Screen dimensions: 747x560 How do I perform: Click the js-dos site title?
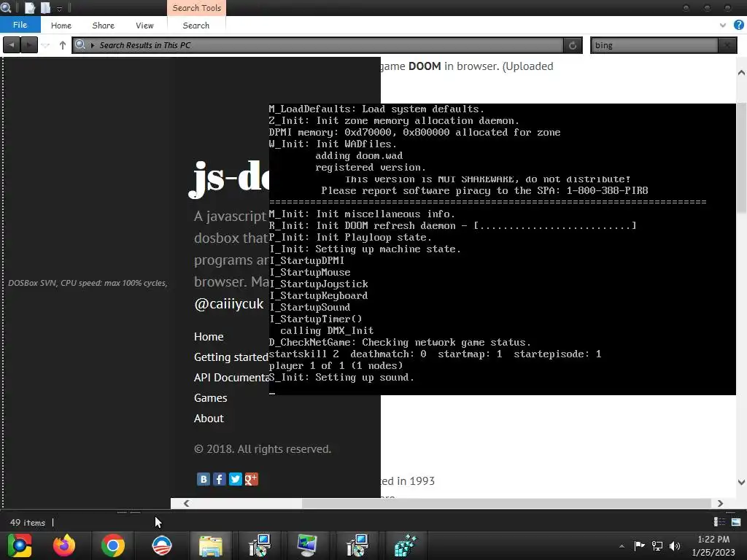point(230,179)
